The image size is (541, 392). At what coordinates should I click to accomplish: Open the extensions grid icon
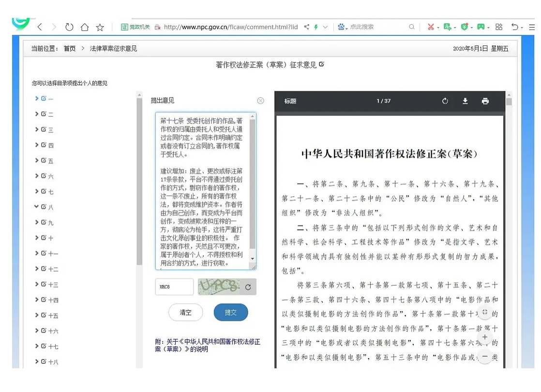[499, 27]
